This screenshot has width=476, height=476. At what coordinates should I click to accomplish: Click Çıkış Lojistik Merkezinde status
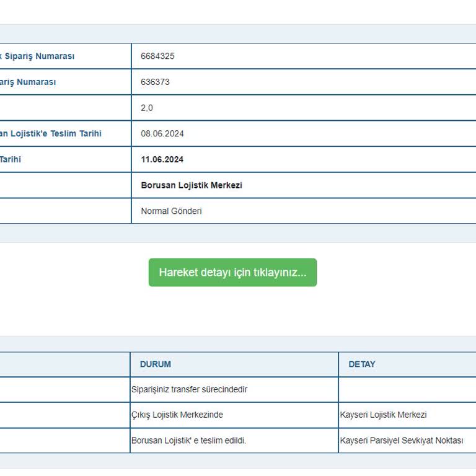click(x=177, y=415)
